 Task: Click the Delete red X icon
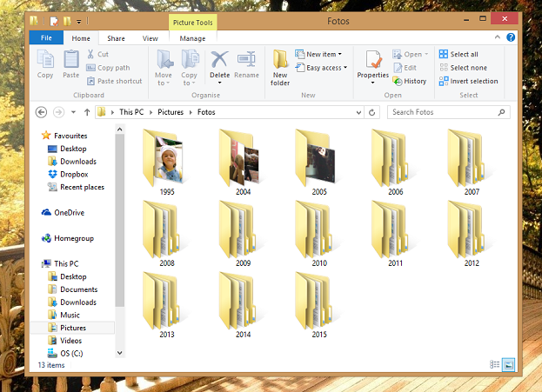219,59
